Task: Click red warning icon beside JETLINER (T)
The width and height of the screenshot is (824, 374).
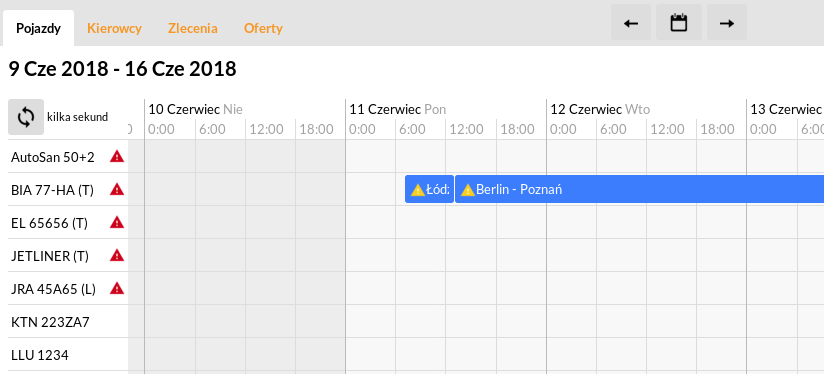Action: coord(117,255)
